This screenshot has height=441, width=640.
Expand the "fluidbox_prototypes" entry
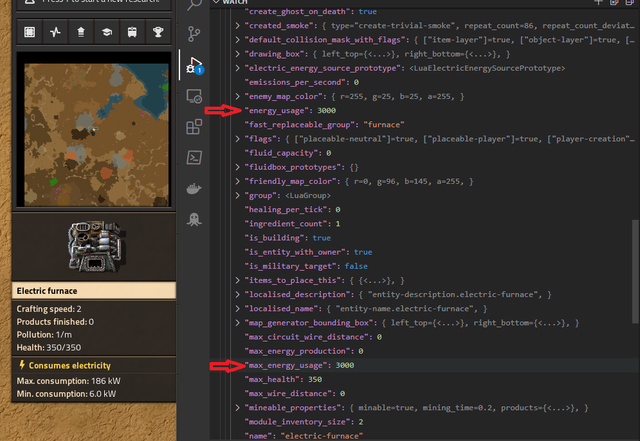point(238,167)
